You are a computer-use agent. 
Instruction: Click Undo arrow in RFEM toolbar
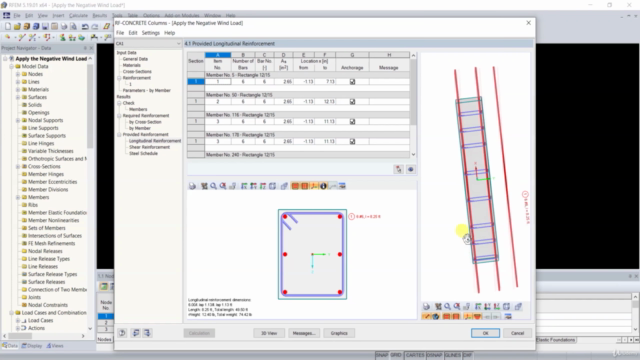click(85, 27)
